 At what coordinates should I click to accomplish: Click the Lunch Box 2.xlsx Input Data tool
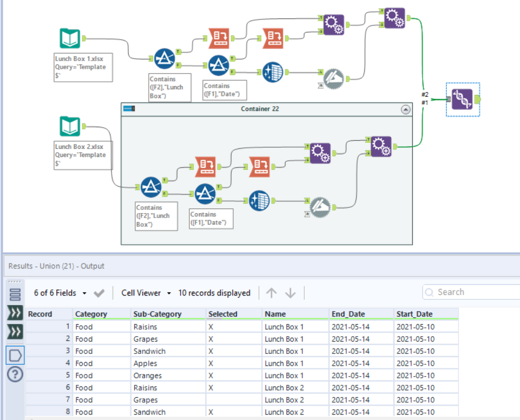click(x=70, y=126)
